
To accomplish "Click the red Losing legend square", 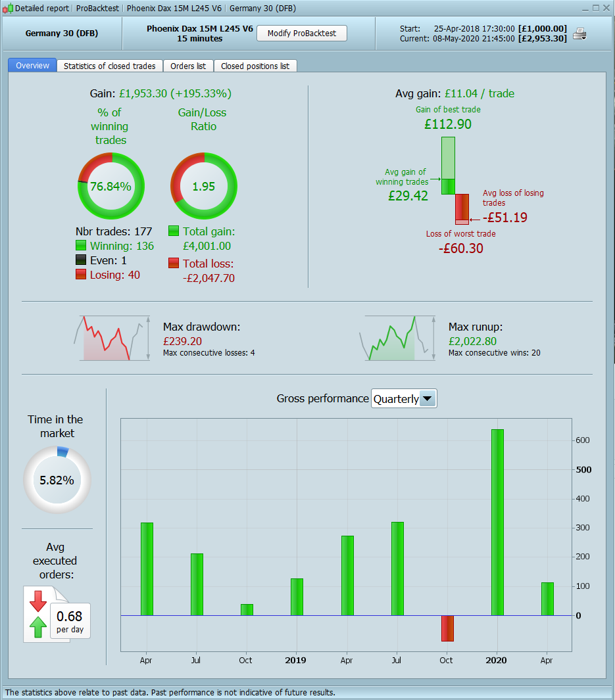I will pos(81,274).
